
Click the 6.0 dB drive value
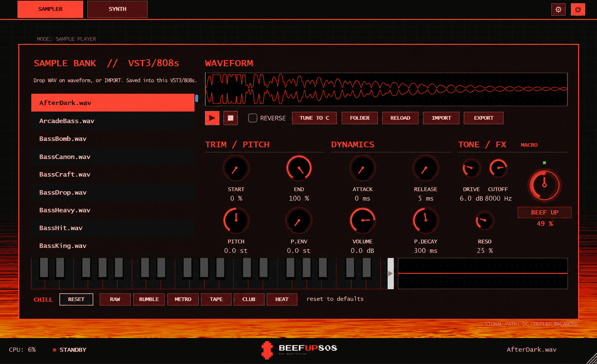471,199
